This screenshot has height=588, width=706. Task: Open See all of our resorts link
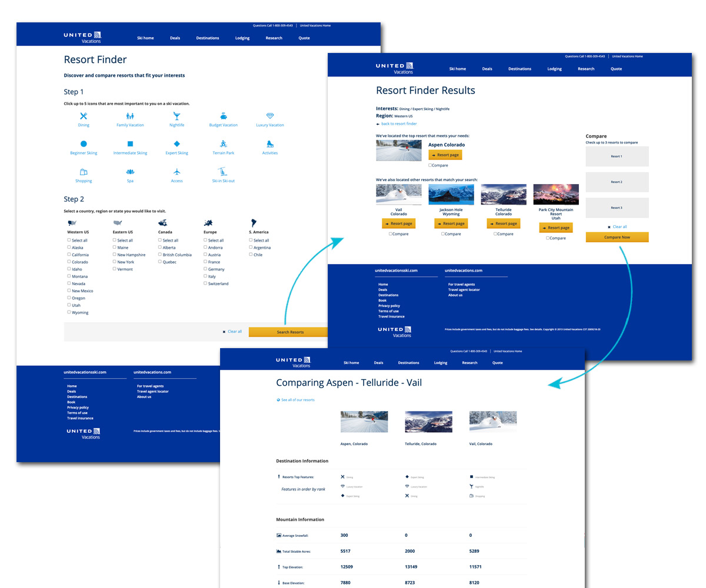pyautogui.click(x=295, y=400)
